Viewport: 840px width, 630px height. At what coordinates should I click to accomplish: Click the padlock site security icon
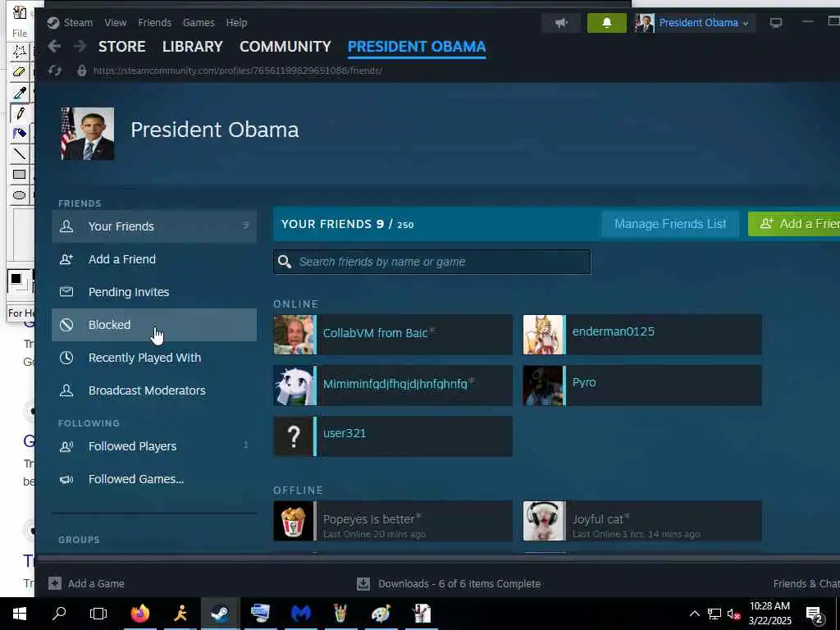tap(81, 71)
